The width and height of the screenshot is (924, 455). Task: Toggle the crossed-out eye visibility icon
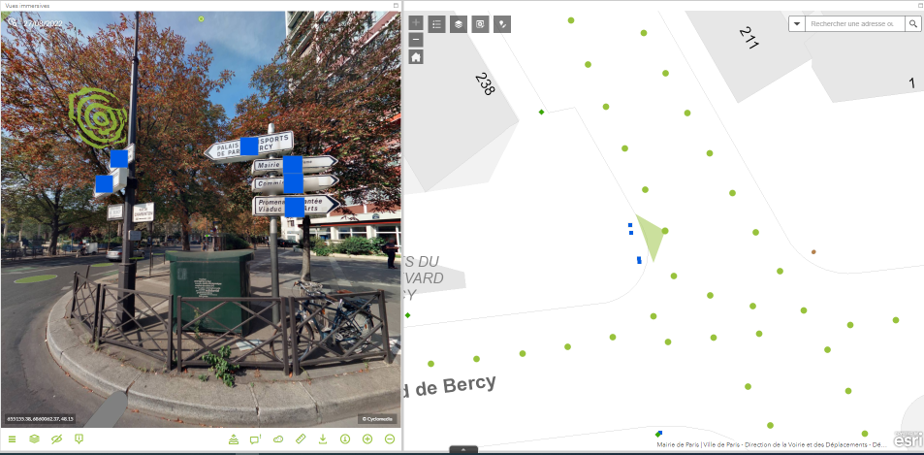point(57,439)
